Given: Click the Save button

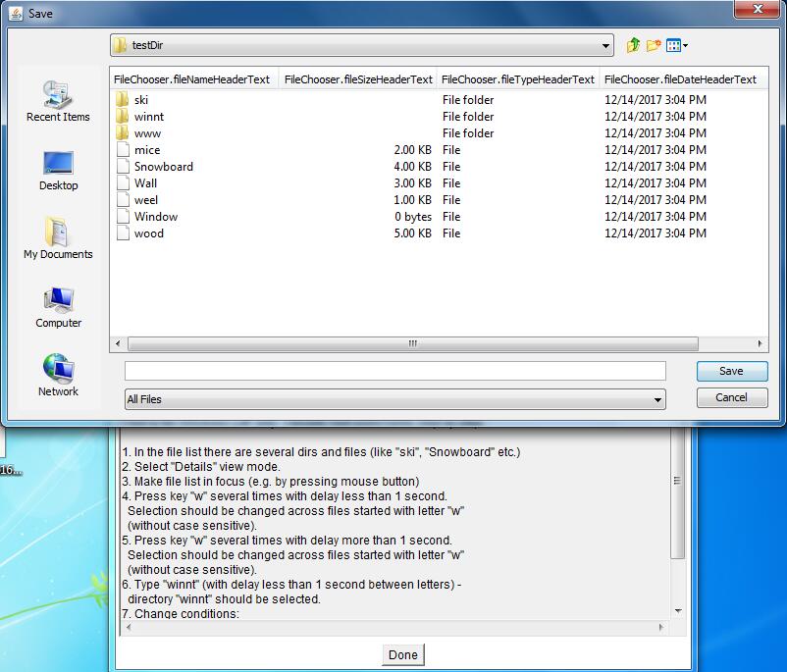Looking at the screenshot, I should (x=731, y=371).
